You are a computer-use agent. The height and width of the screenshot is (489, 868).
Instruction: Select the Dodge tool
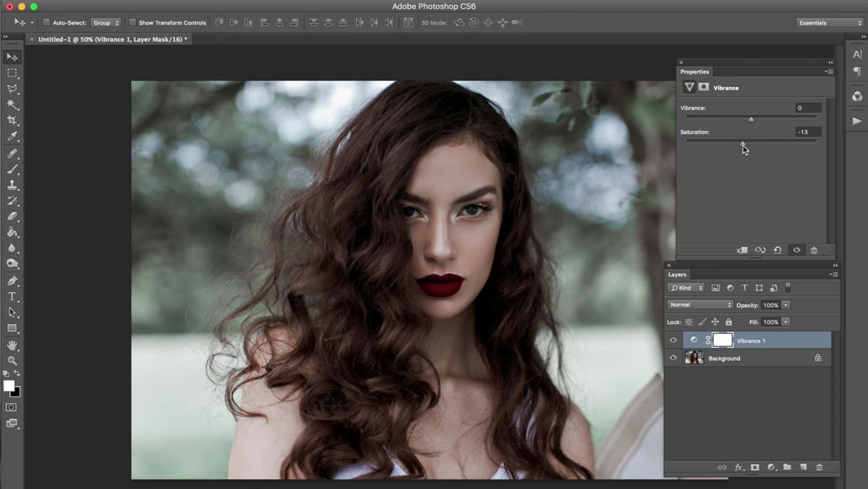pos(12,264)
